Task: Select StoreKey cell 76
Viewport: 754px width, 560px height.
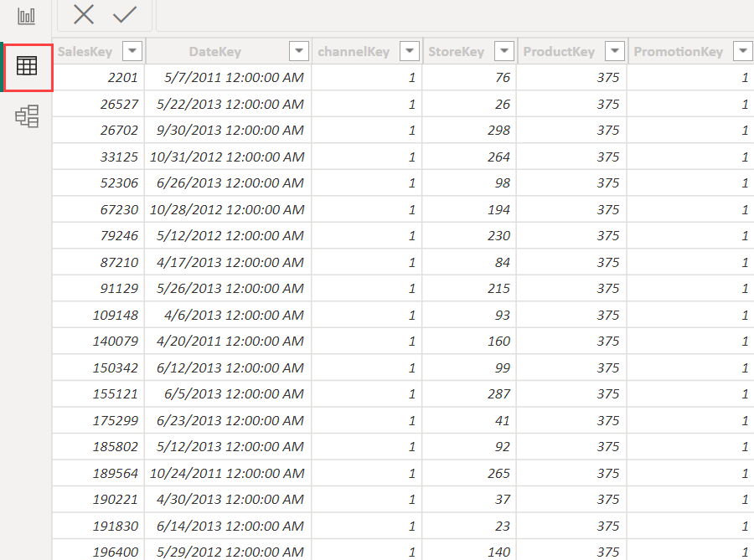Action: 469,77
